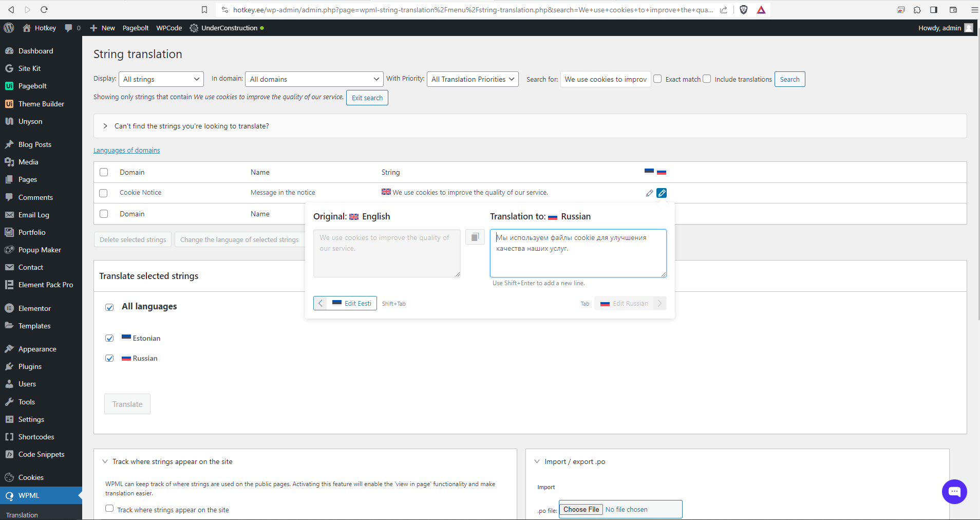Click Edit Russian next button
The width and height of the screenshot is (980, 520).
[630, 303]
